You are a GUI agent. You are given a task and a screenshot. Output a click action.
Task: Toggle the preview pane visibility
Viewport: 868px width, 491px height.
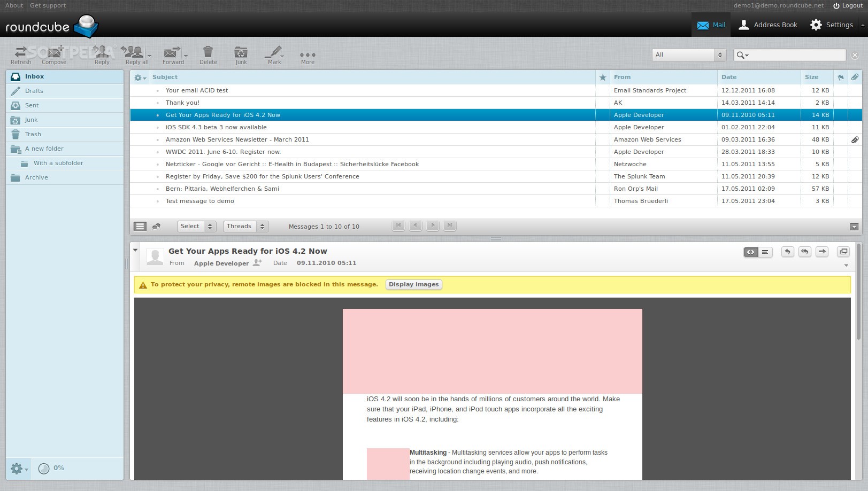click(x=854, y=227)
